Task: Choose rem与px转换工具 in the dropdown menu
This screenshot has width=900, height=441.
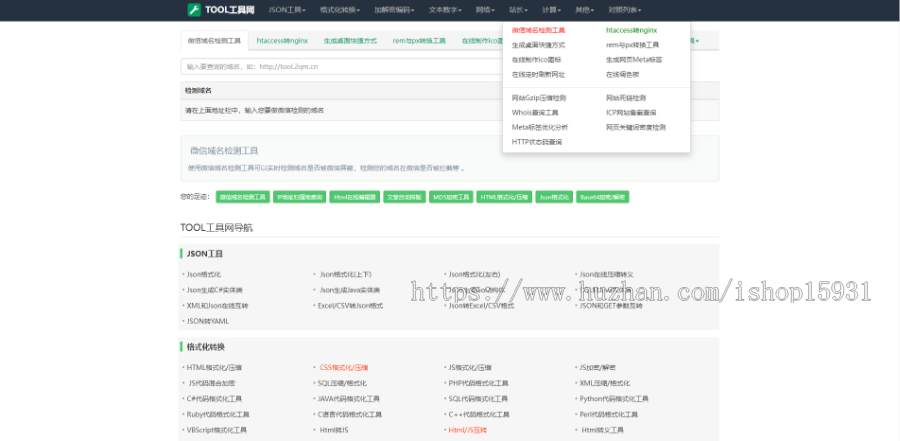Action: click(x=633, y=45)
